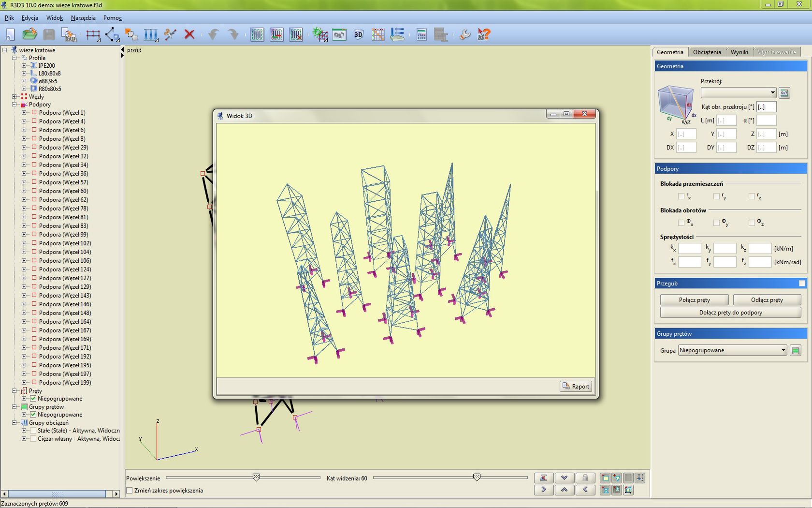This screenshot has height=508, width=812.
Task: Open the Plik menu
Action: [9, 18]
